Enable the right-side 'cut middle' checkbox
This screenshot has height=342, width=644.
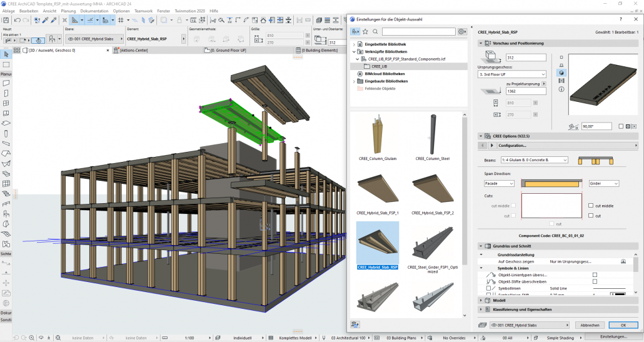coord(591,206)
